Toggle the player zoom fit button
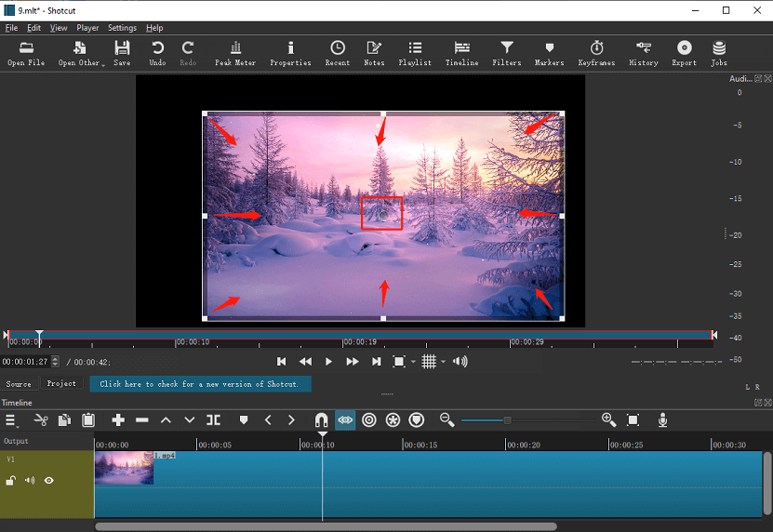 coord(398,362)
